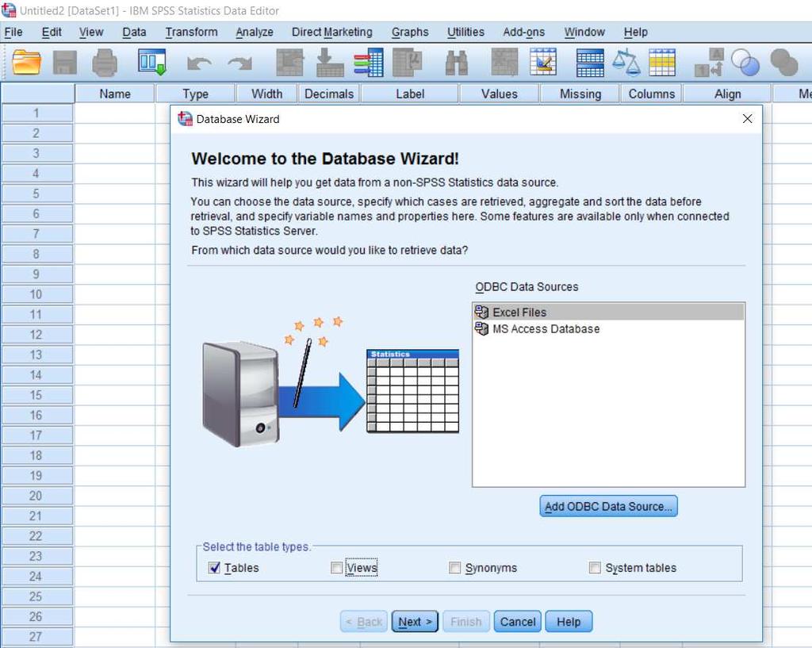Screen dimensions: 812x648
Task: Open the Analyze menu
Action: coord(255,32)
